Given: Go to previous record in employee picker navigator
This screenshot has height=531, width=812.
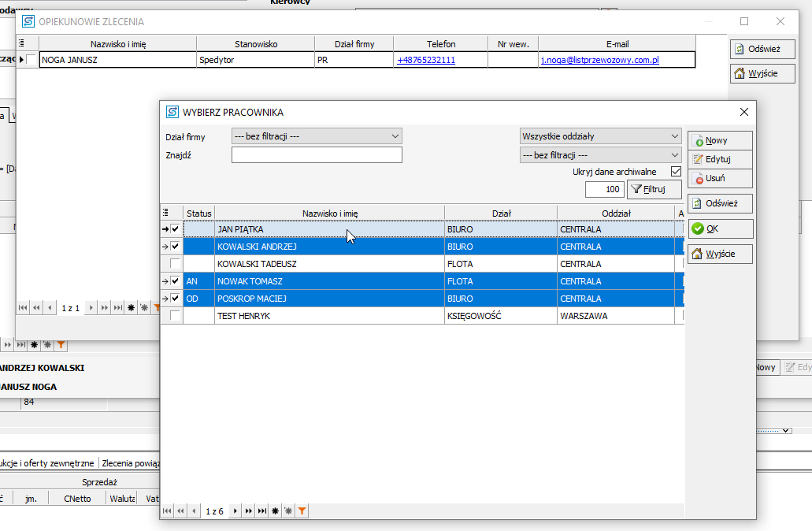Looking at the screenshot, I should click(195, 511).
